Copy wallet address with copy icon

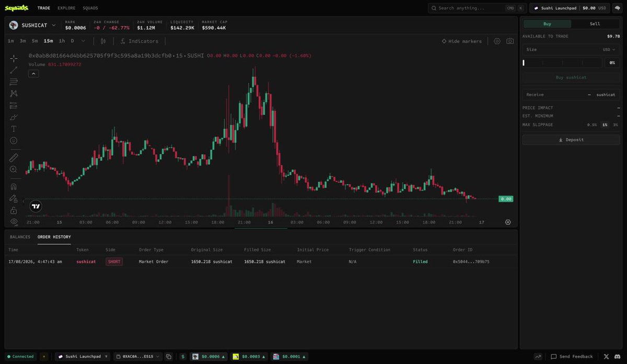point(169,357)
